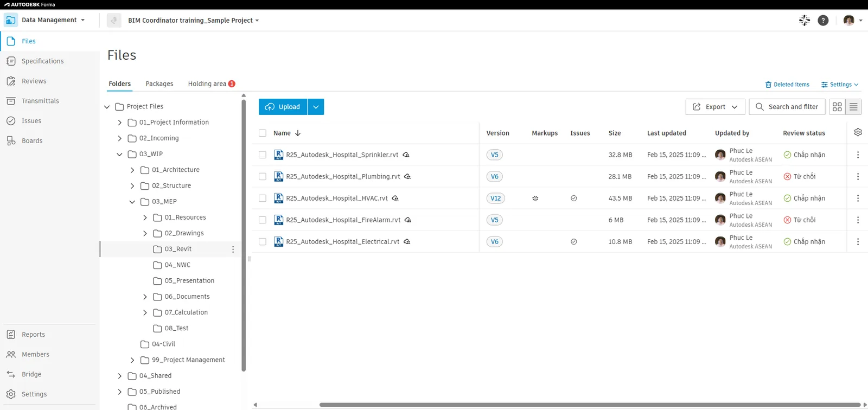868x410 pixels.
Task: Open the Electrical file issues icon
Action: pyautogui.click(x=573, y=242)
